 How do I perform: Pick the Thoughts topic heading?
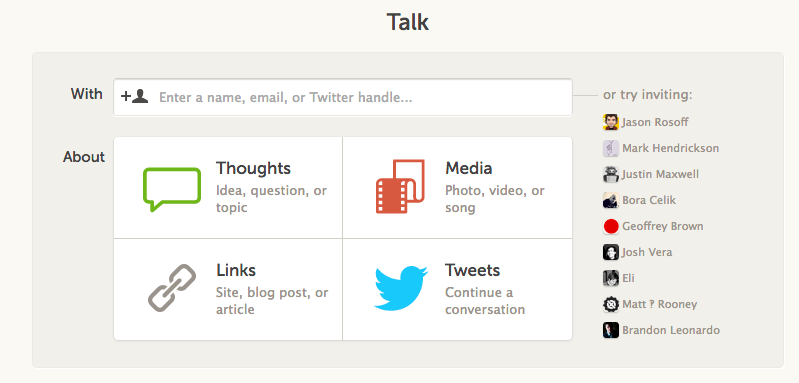253,168
